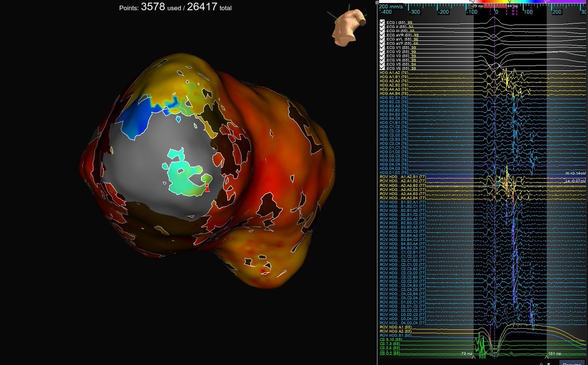Uncheck the ECG V6 trace checkbox

pos(382,68)
